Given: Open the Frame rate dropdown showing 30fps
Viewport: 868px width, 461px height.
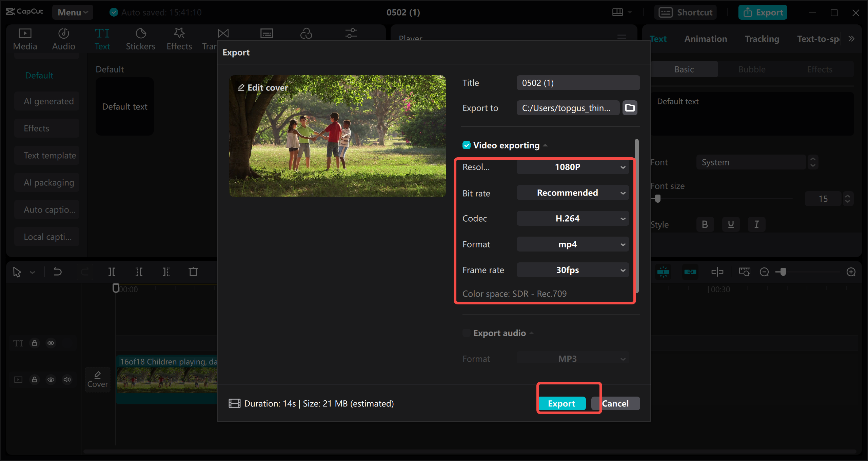Looking at the screenshot, I should pos(572,270).
